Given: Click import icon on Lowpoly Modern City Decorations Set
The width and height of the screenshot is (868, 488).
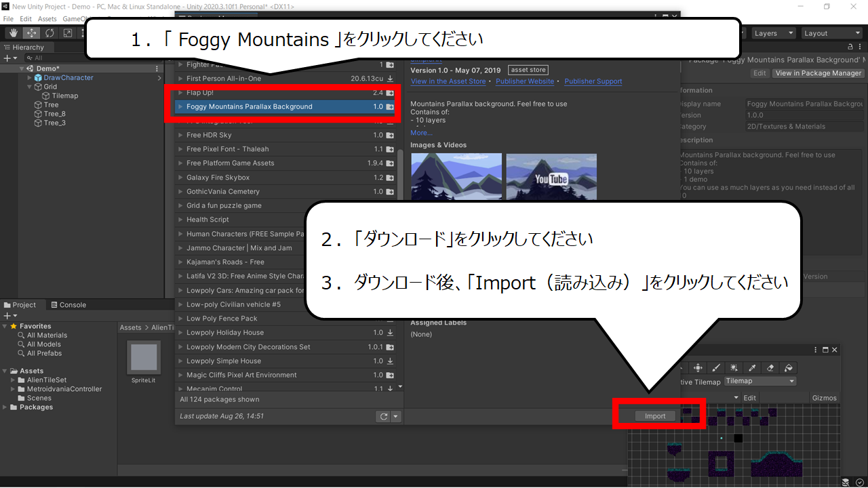Looking at the screenshot, I should (x=390, y=347).
